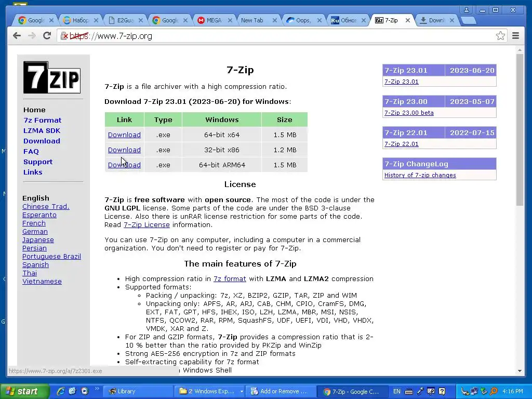The height and width of the screenshot is (399, 532).
Task: Switch language to Thai
Action: pyautogui.click(x=30, y=273)
